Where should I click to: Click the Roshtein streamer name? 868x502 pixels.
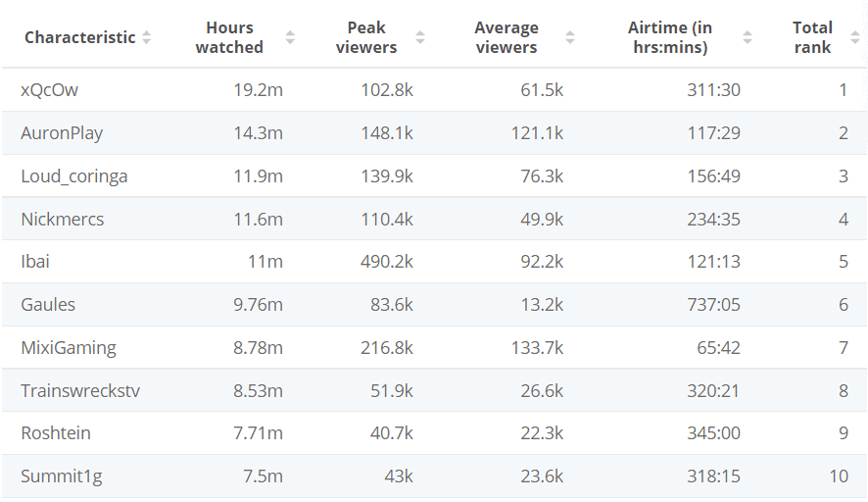tap(56, 433)
